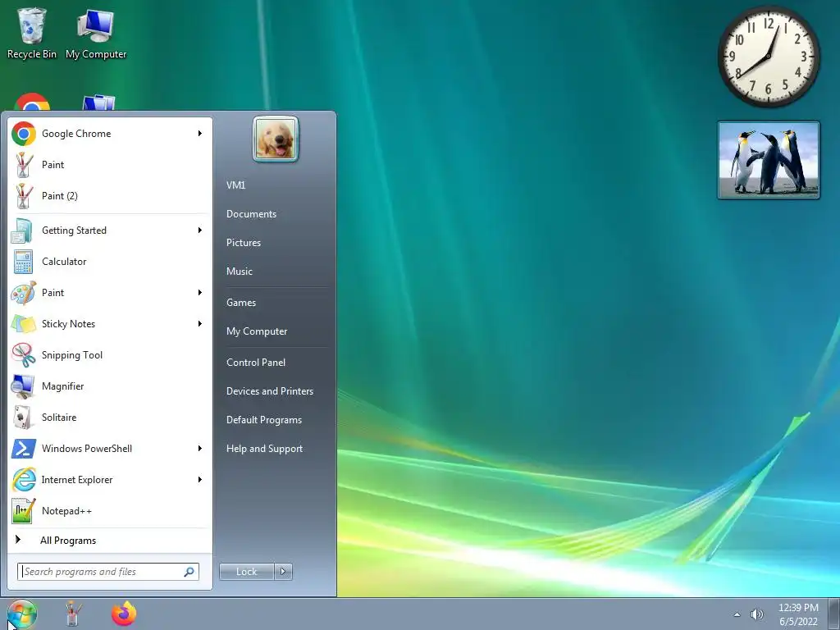Expand the palette Paint jump list arrow

pyautogui.click(x=200, y=293)
